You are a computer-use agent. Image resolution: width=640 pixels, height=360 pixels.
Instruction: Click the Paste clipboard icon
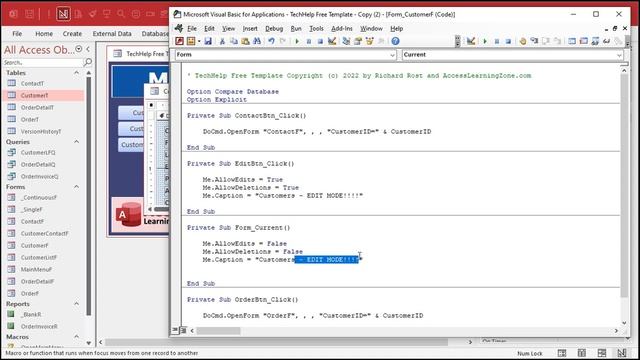[x=245, y=41]
